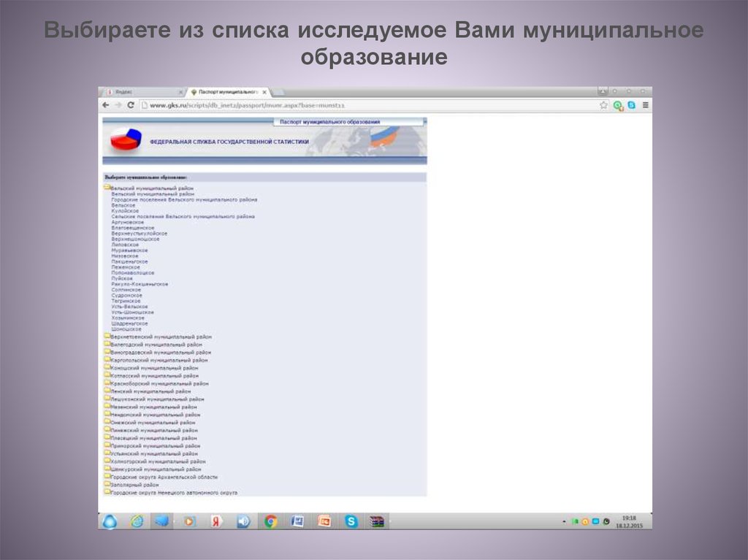This screenshot has height=560, width=748.
Task: Go back using the browser back arrow
Action: [105, 105]
